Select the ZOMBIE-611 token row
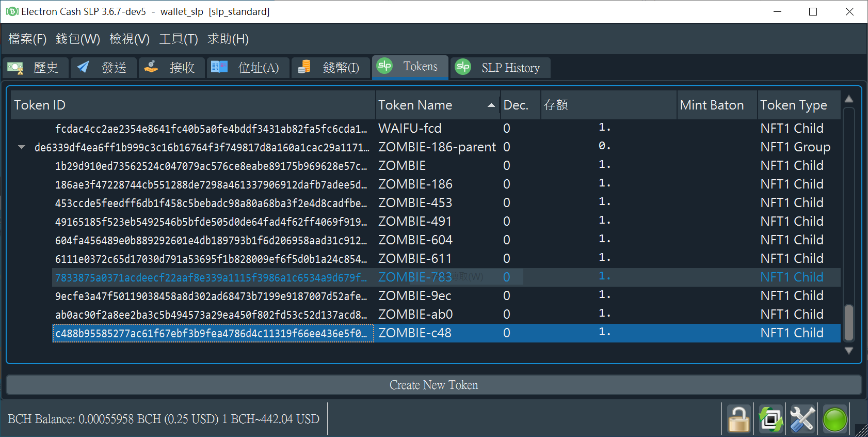 [x=446, y=259]
